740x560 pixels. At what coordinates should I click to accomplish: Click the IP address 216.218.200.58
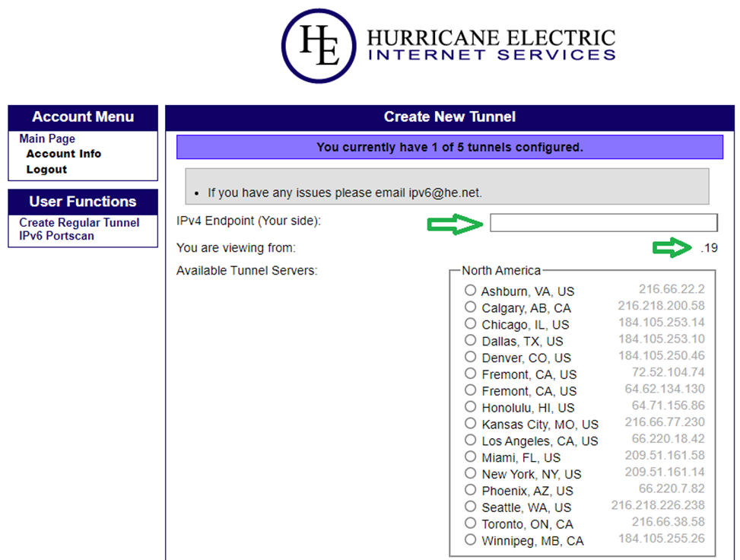pyautogui.click(x=661, y=306)
